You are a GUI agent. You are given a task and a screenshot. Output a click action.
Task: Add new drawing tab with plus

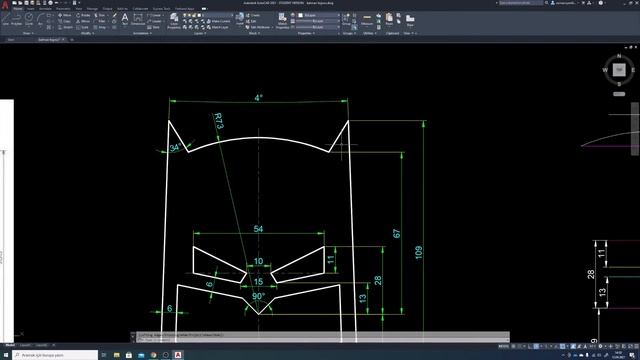(72, 40)
